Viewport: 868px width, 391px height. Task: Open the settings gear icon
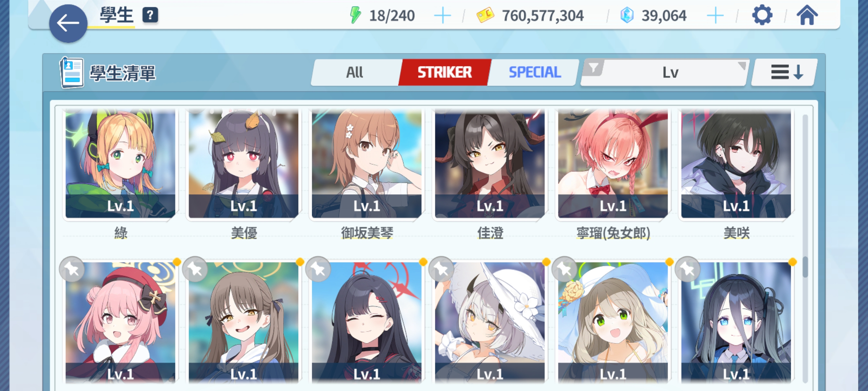pyautogui.click(x=762, y=15)
